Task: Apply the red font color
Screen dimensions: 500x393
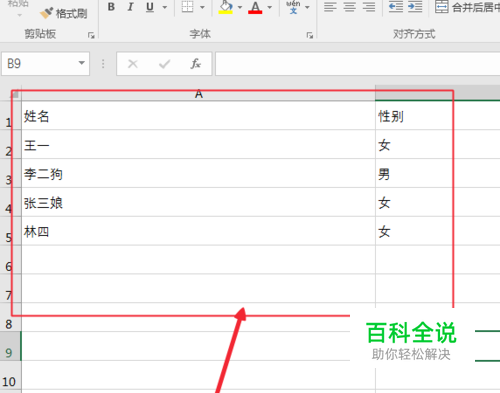Action: (x=255, y=7)
